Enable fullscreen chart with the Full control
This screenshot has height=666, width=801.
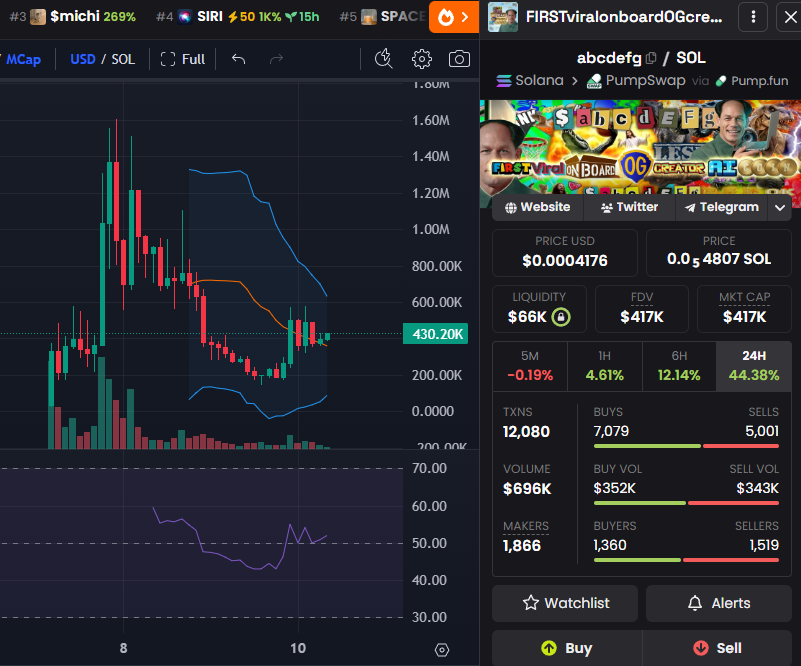[x=182, y=59]
